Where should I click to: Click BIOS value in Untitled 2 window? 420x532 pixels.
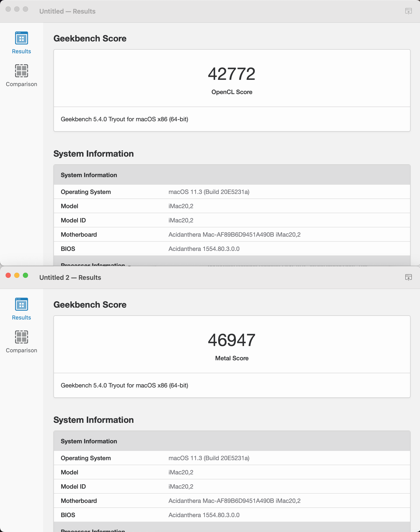pyautogui.click(x=204, y=515)
